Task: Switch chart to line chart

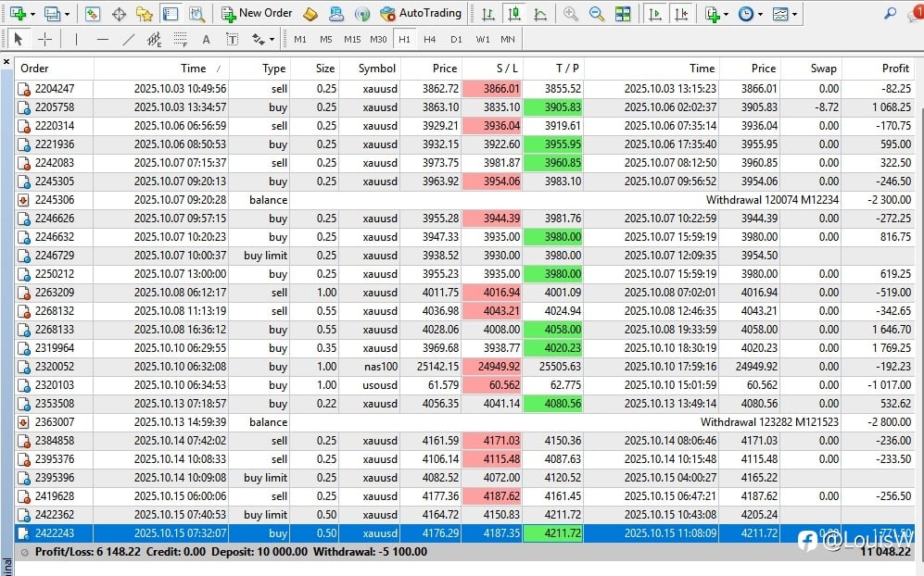Action: [539, 14]
